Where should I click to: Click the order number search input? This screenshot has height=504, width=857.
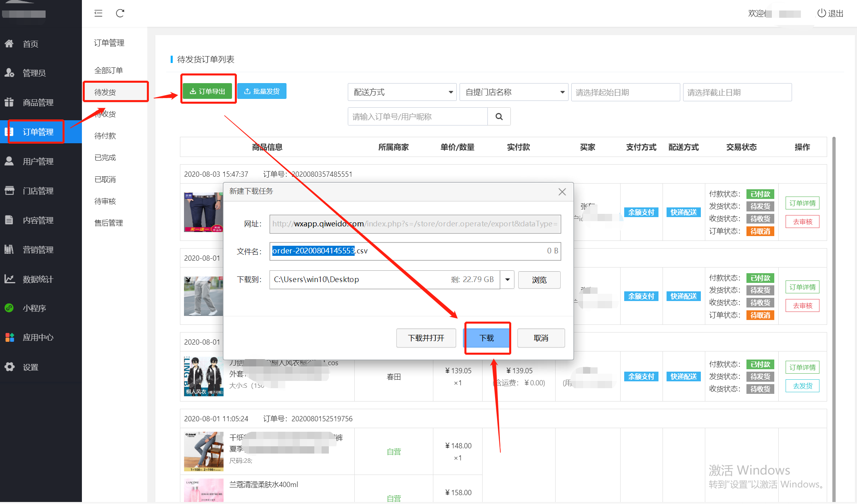point(418,117)
